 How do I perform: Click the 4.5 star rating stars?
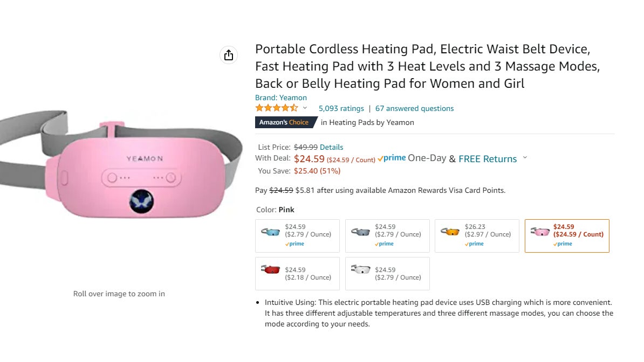pos(276,108)
